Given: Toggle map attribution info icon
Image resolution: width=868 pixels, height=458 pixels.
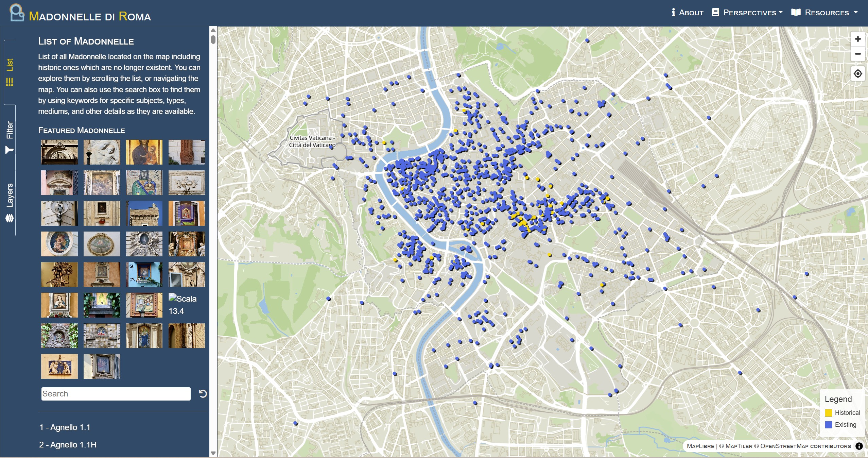Looking at the screenshot, I should pos(859,446).
